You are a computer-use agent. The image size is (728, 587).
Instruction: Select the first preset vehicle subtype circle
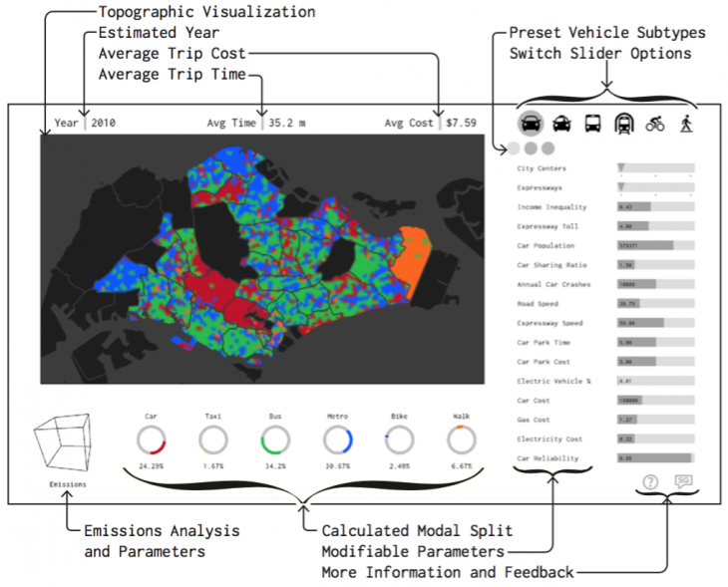(513, 149)
